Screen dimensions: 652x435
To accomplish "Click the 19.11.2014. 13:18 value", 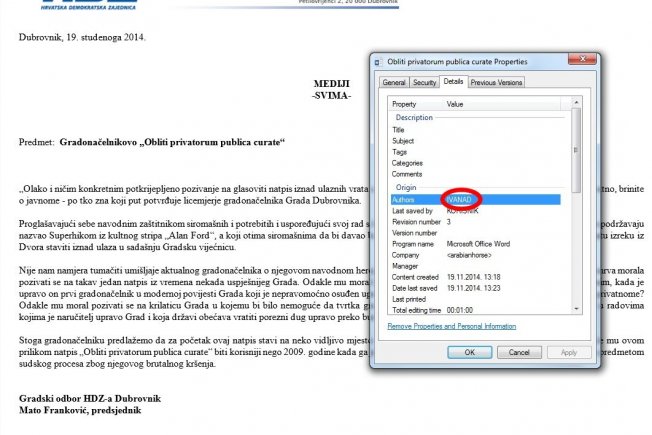I will 474,277.
